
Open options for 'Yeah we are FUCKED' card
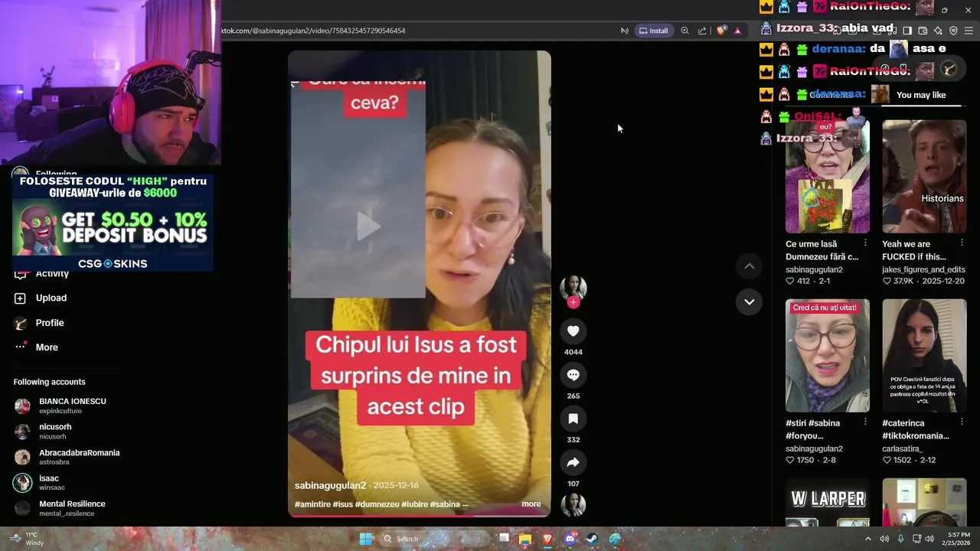point(962,243)
